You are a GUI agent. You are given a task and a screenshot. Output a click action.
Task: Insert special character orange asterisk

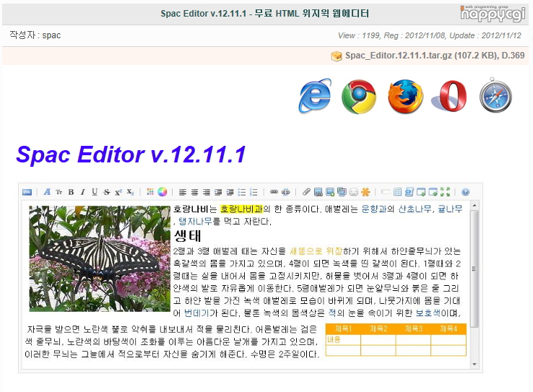pos(365,192)
